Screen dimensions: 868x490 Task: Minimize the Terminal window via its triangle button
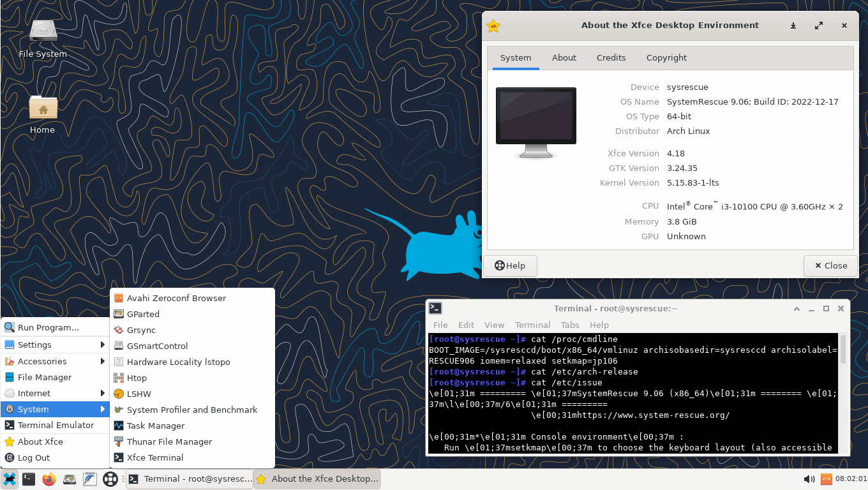coord(797,308)
